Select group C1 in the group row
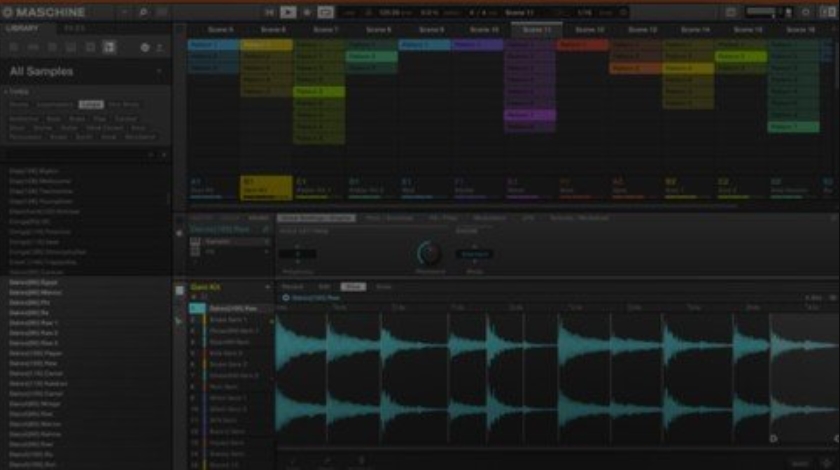The width and height of the screenshot is (840, 470). [x=319, y=188]
